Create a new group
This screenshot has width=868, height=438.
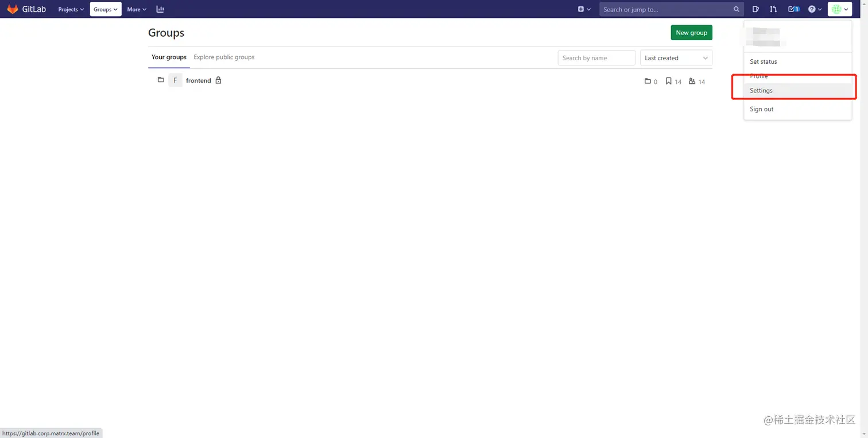pos(691,33)
